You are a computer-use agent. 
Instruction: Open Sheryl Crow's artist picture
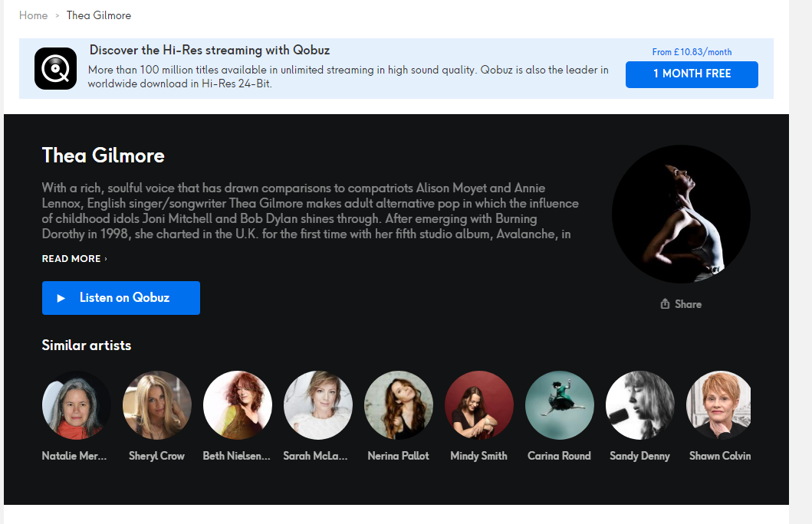tap(157, 405)
